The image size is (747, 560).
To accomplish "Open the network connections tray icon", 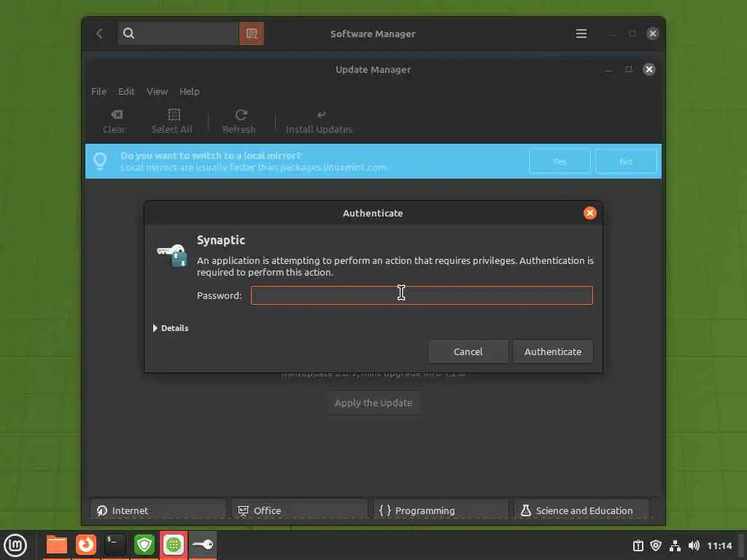I will click(x=675, y=545).
